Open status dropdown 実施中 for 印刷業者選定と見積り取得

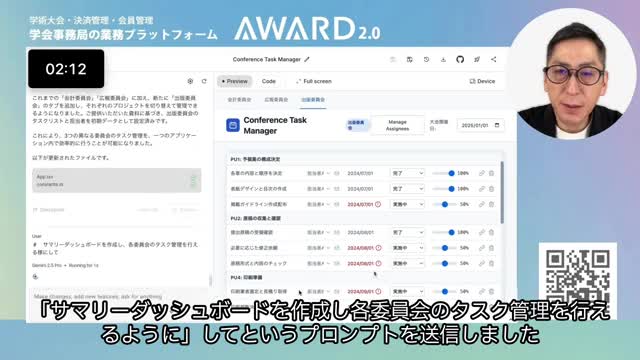[407, 291]
